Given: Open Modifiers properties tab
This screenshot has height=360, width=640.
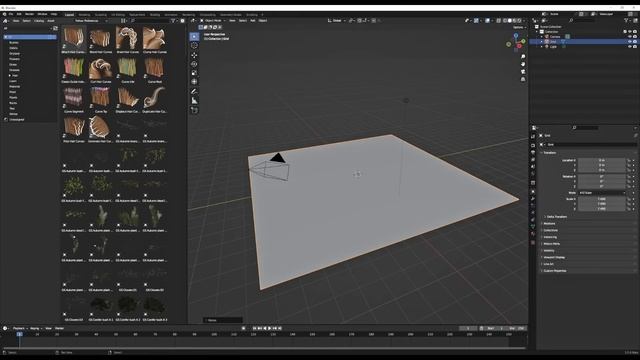Looking at the screenshot, I should (x=533, y=199).
